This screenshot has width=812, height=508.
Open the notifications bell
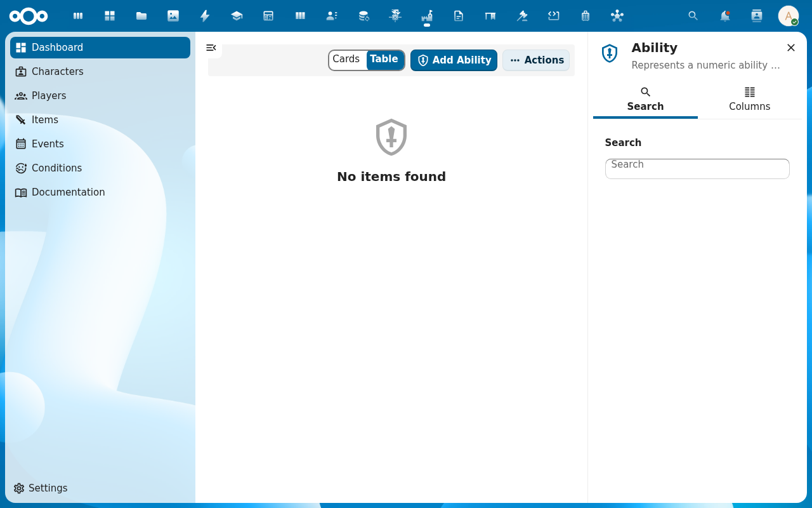725,16
